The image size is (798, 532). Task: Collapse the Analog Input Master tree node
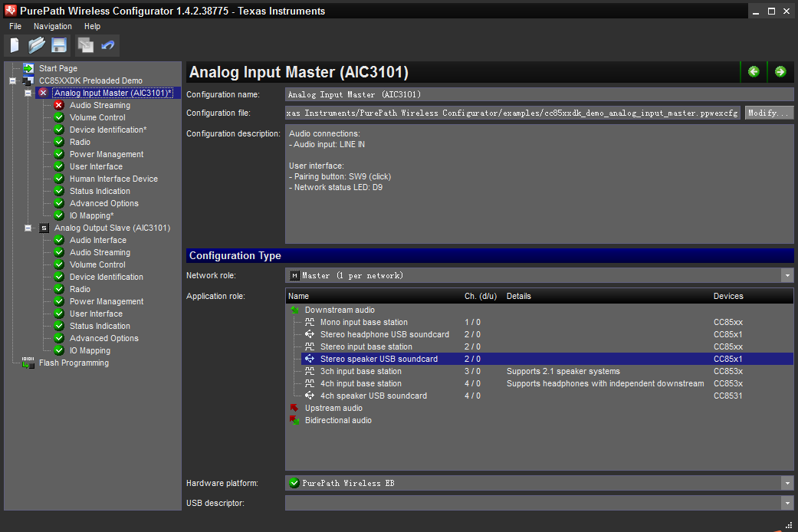coord(28,93)
